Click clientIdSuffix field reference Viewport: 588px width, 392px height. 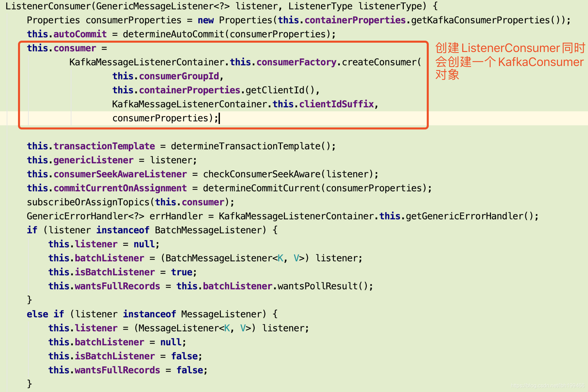336,104
